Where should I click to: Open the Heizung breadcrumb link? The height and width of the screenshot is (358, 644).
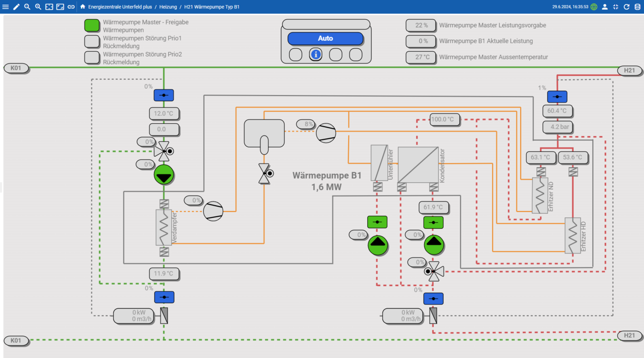(x=168, y=7)
